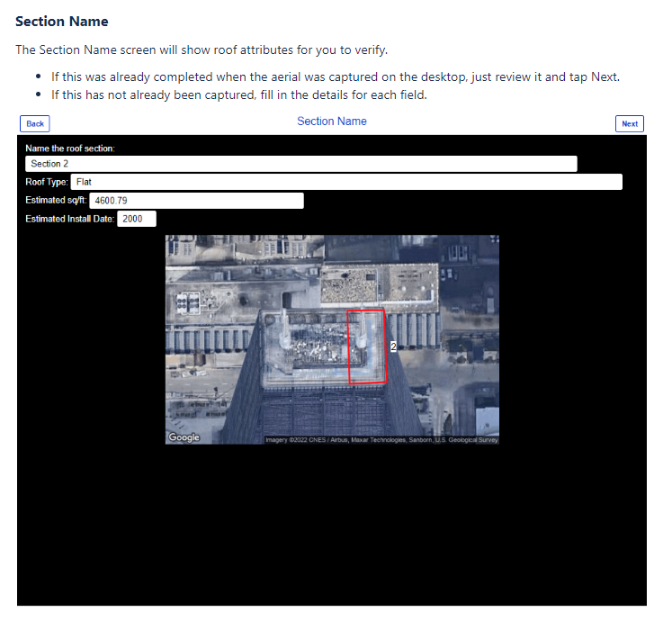Select the Estimated Install Date field
The image size is (672, 630).
point(136,219)
